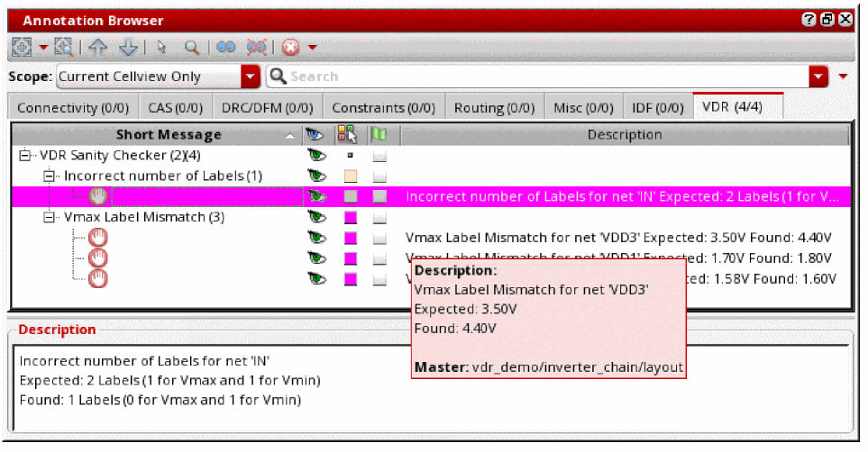This screenshot has width=868, height=452.
Task: Switch to the CAS (0/0) tab
Action: (176, 107)
